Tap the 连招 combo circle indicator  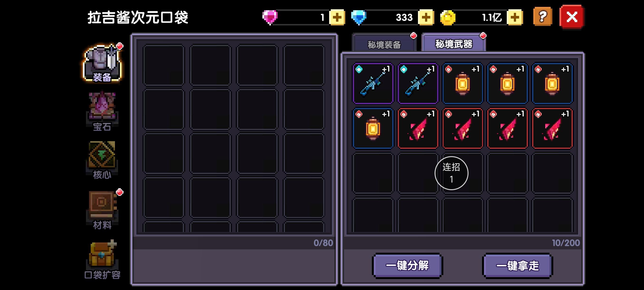click(x=451, y=173)
